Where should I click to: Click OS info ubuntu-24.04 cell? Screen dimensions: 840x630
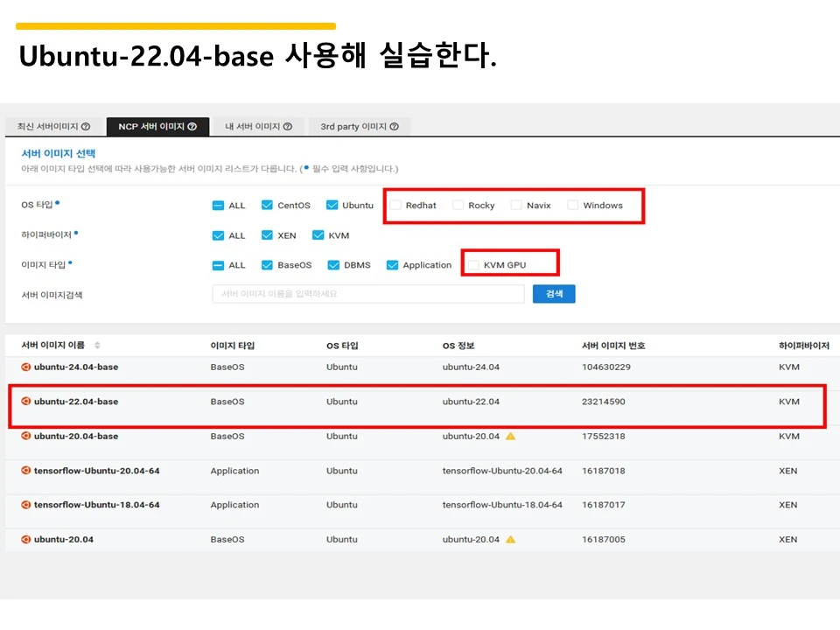coord(471,367)
